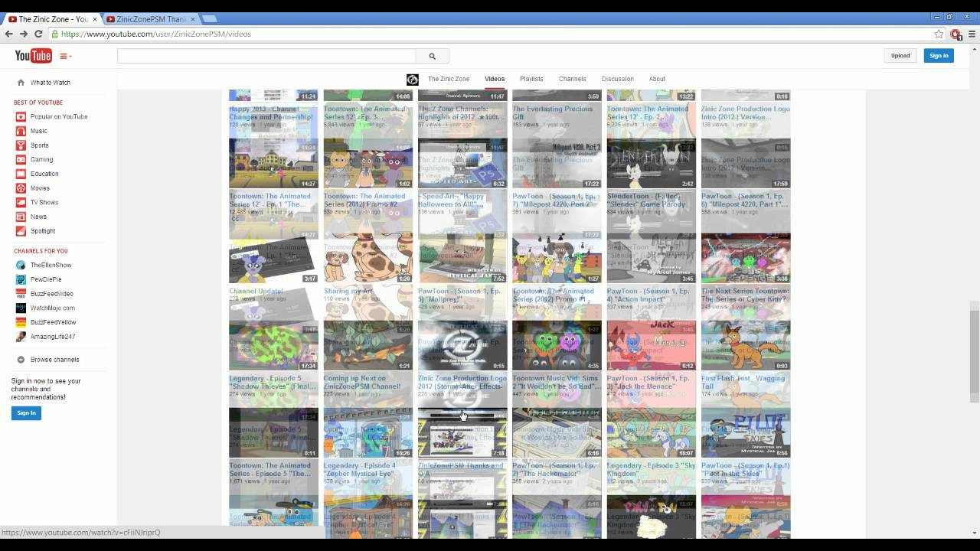Open Popular on YouTube icon

(21, 117)
